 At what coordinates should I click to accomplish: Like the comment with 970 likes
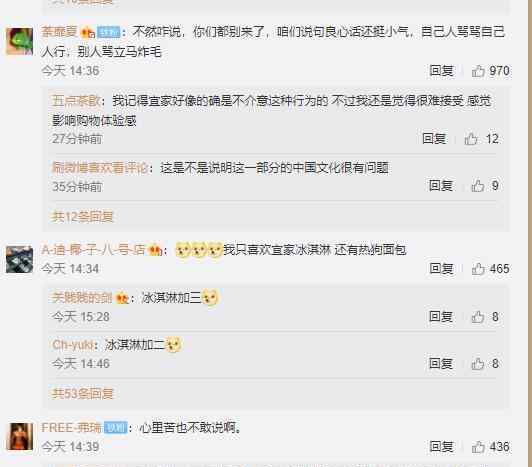point(478,71)
